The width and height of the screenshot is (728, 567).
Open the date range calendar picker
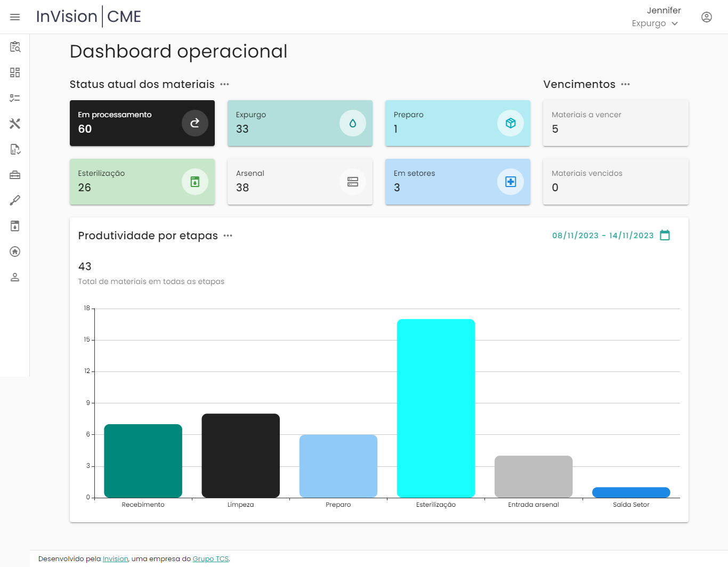[x=665, y=235]
